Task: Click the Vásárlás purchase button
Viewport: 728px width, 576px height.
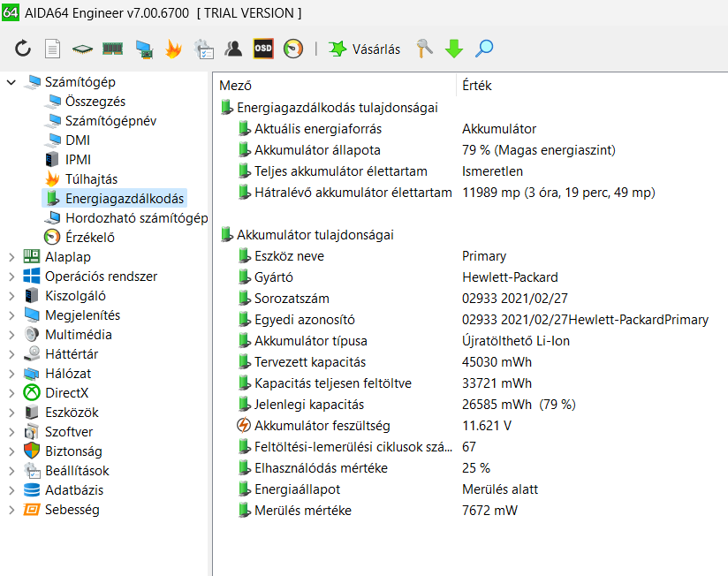Action: pos(364,49)
